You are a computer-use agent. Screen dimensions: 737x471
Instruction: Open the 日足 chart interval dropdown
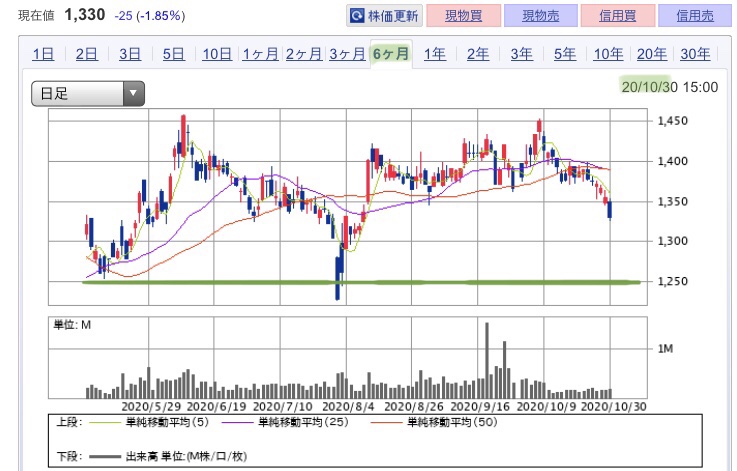coord(88,93)
